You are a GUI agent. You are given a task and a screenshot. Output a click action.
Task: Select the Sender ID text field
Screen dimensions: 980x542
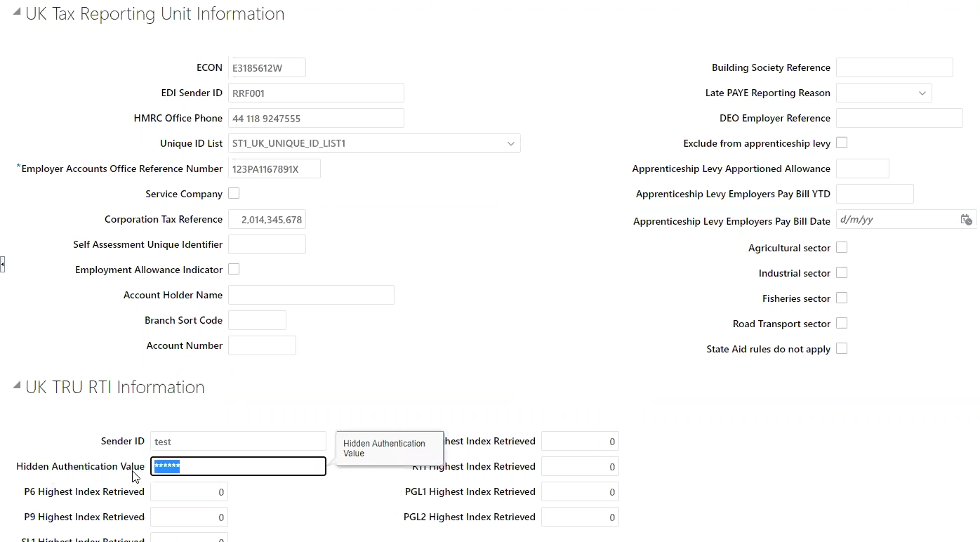tap(238, 442)
